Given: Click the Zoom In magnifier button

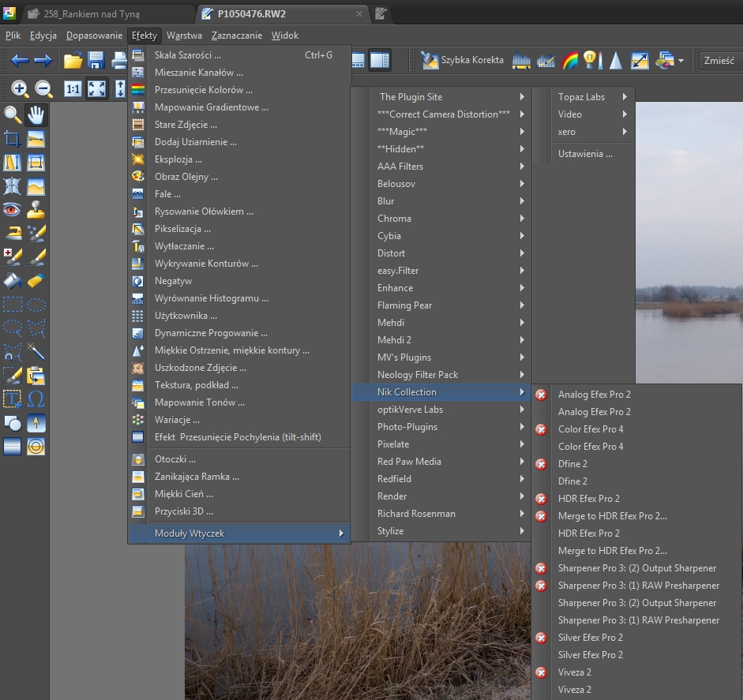Looking at the screenshot, I should pyautogui.click(x=20, y=89).
